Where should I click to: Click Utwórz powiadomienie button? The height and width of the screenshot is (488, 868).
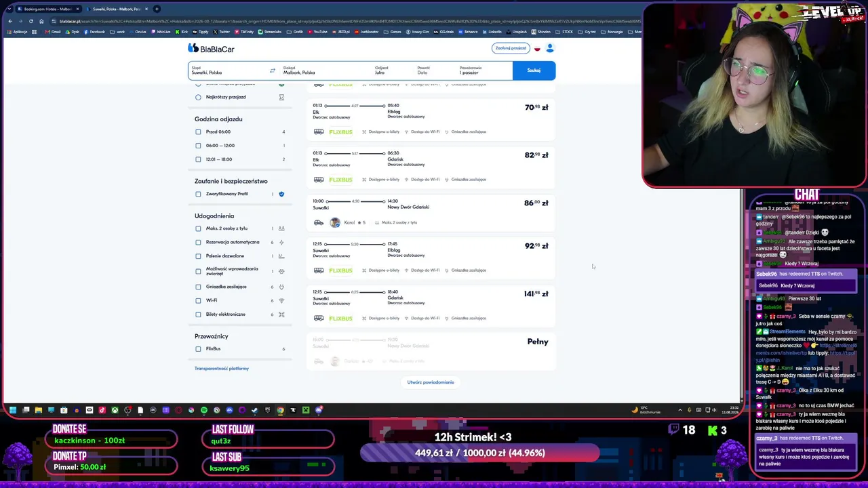431,382
